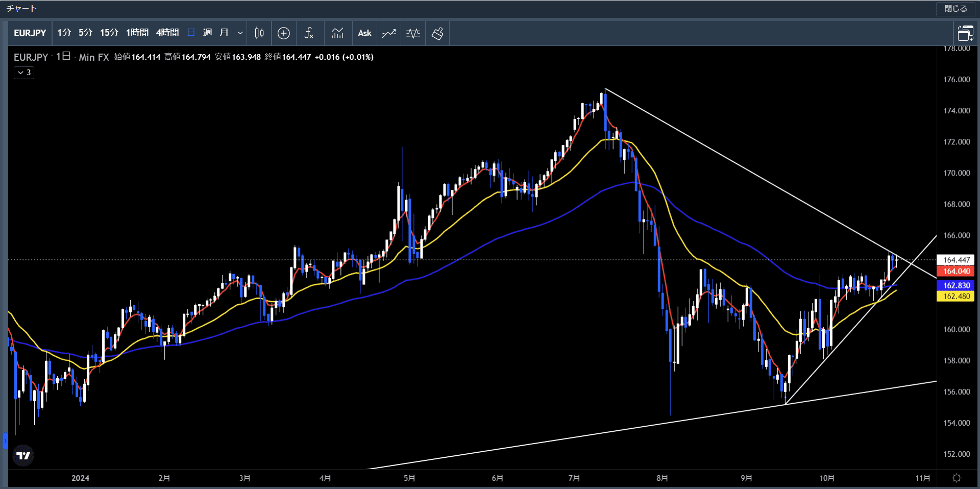This screenshot has width=980, height=489.
Task: Click the 2024 label on the time axis
Action: pyautogui.click(x=80, y=478)
